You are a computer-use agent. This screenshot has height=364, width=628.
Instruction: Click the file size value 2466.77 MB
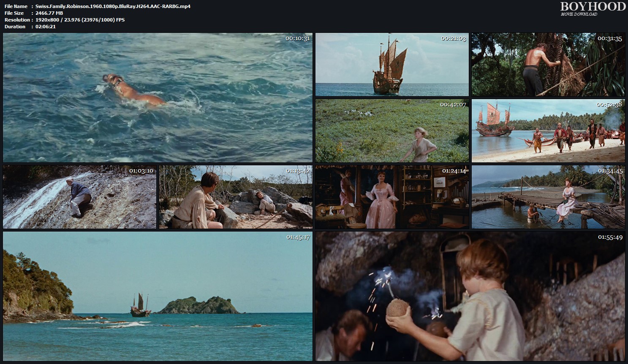tap(49, 13)
